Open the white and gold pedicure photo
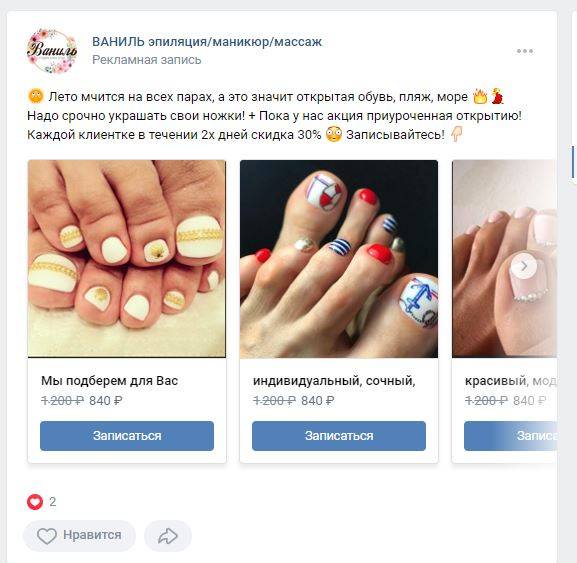 tap(127, 259)
